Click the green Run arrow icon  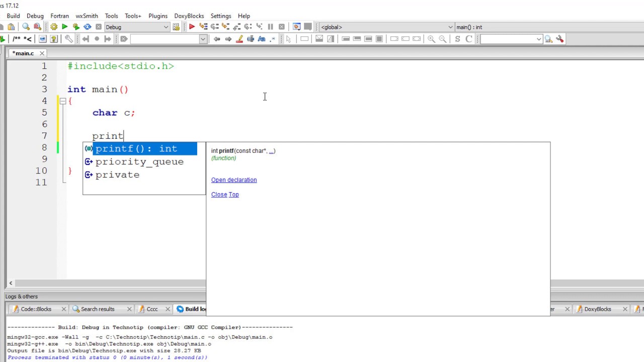point(65,27)
